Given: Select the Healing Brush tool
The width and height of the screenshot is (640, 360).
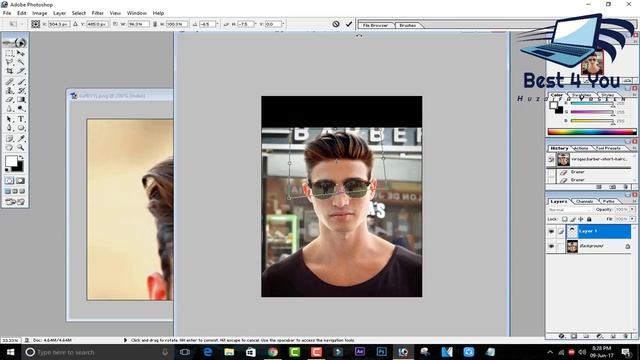Looking at the screenshot, I should pyautogui.click(x=9, y=82).
